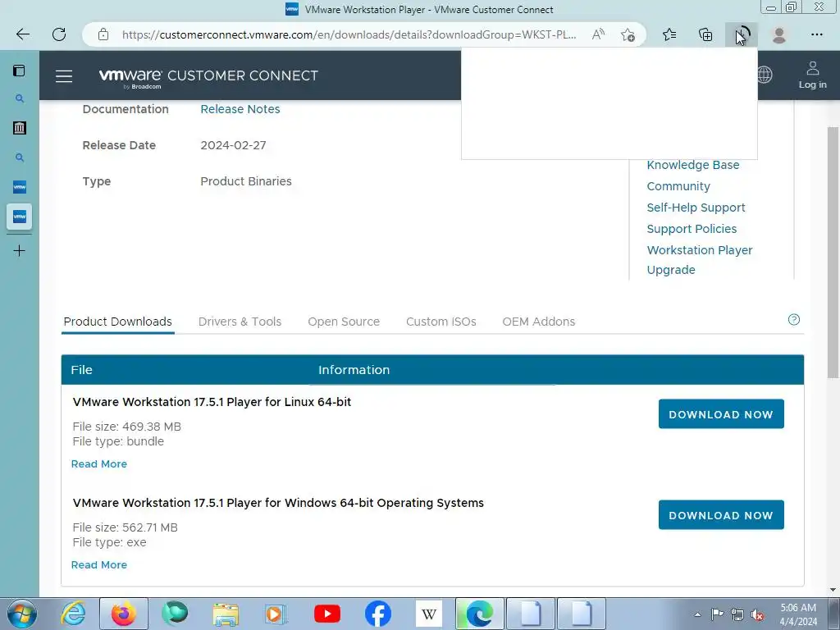The width and height of the screenshot is (840, 630).
Task: Expand Read More under Linux 64-bit Player
Action: tap(99, 464)
